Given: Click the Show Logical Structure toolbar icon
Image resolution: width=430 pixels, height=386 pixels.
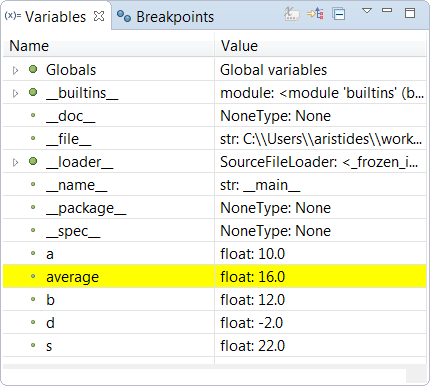Looking at the screenshot, I should click(x=315, y=14).
